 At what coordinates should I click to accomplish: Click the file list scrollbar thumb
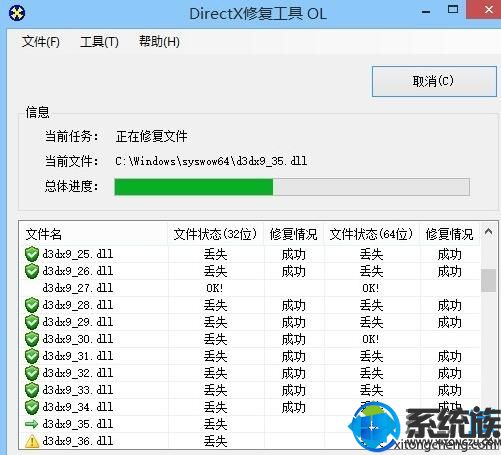click(x=488, y=280)
